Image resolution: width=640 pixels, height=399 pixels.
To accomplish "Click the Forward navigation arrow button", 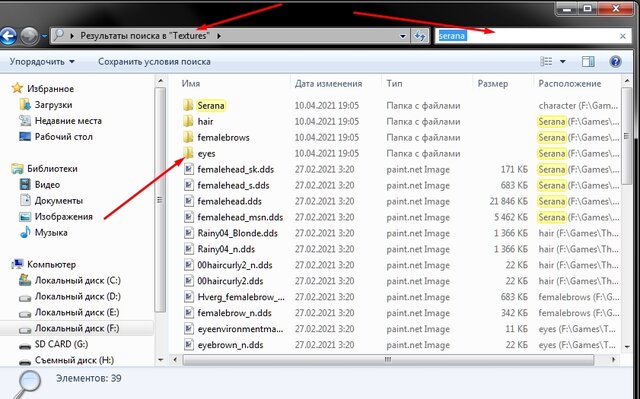I will (x=29, y=36).
